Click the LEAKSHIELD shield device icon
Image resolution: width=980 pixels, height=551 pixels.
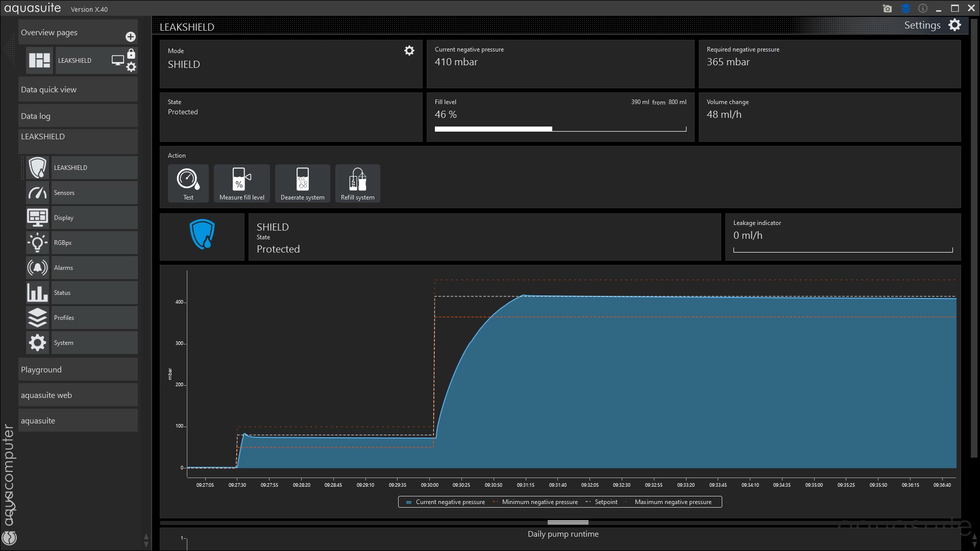(37, 167)
